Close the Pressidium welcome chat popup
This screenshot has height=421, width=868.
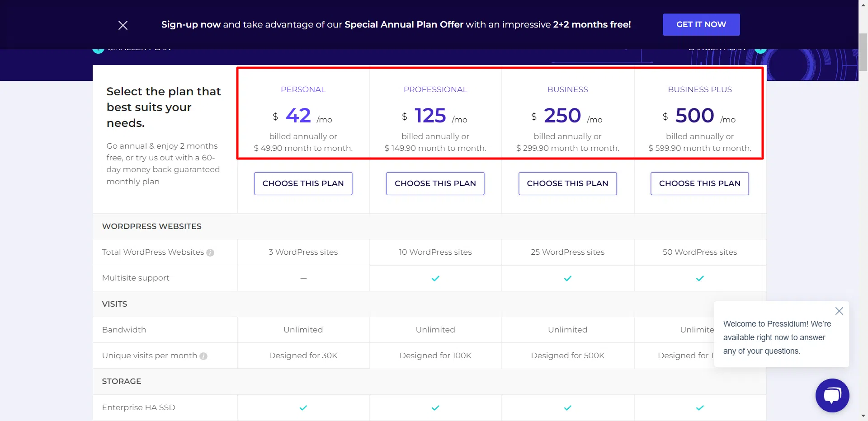[x=839, y=311]
